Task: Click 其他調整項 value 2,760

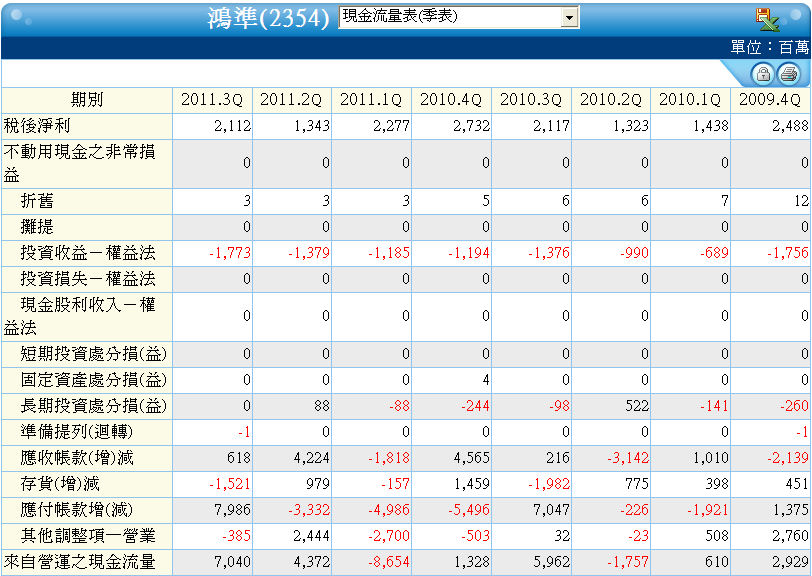Action: point(790,536)
